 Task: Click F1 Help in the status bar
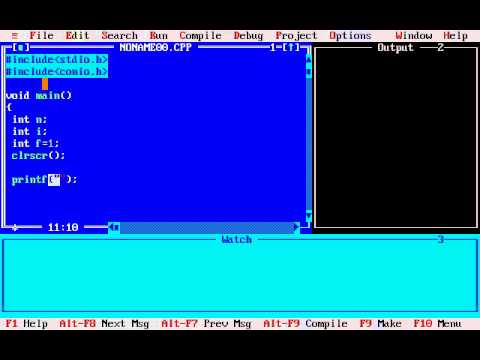click(x=27, y=324)
